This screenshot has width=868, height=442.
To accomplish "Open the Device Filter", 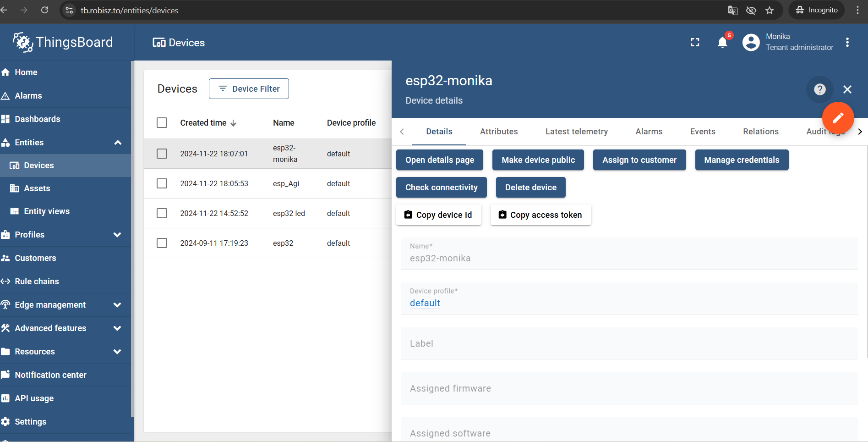I will coord(249,89).
